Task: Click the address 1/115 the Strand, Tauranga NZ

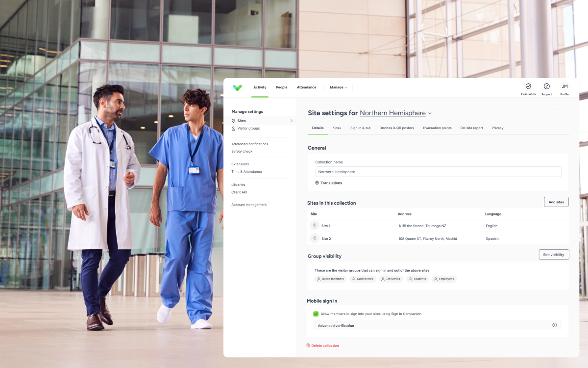Action: pyautogui.click(x=422, y=226)
